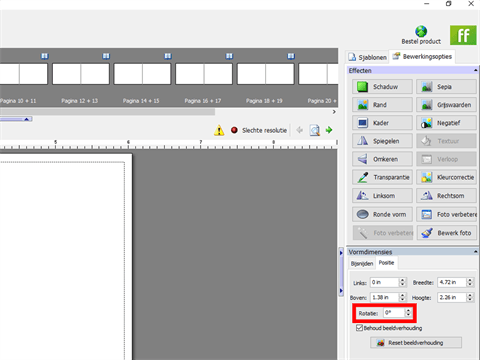Open the Bewerk foto editor
Screen dimensions: 480x360
pyautogui.click(x=446, y=233)
